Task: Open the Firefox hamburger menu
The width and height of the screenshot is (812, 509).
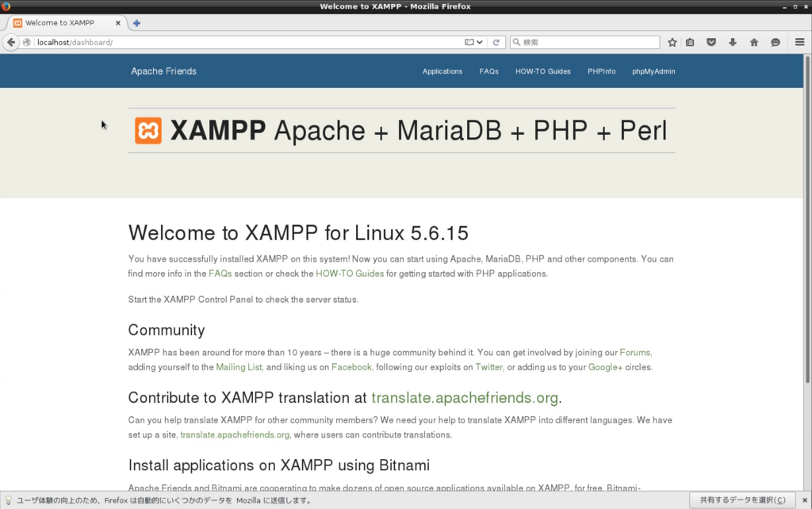Action: click(x=799, y=43)
